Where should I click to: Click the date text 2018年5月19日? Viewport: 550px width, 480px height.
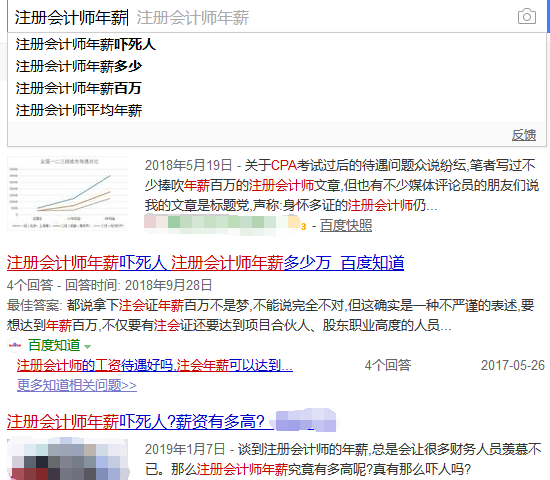click(189, 165)
